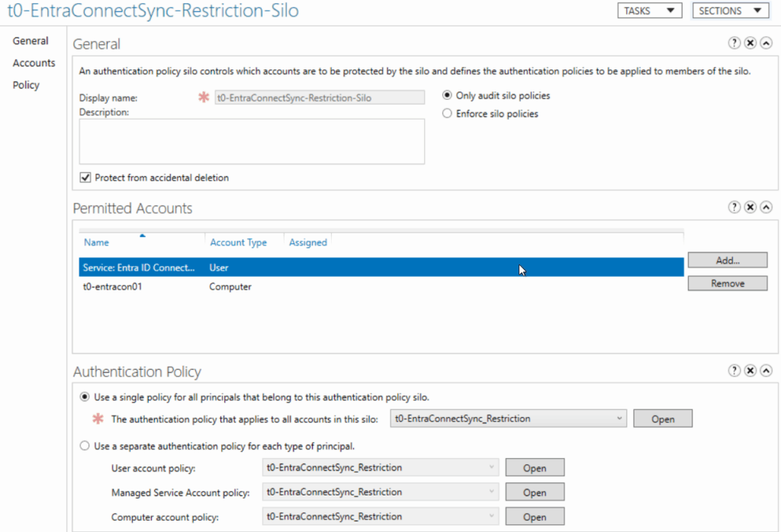
Task: Click Add button for permitted accounts
Action: (727, 261)
